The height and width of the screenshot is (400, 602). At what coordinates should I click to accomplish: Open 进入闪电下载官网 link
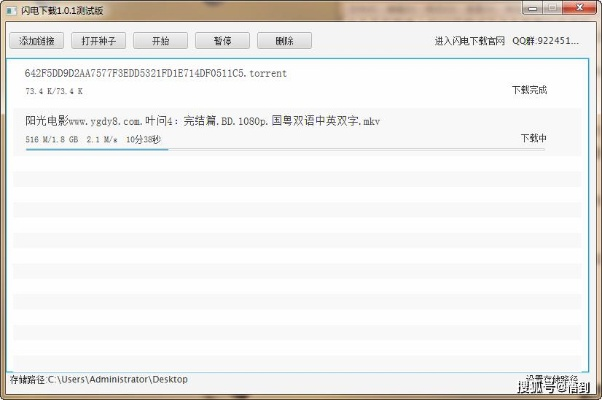click(470, 41)
